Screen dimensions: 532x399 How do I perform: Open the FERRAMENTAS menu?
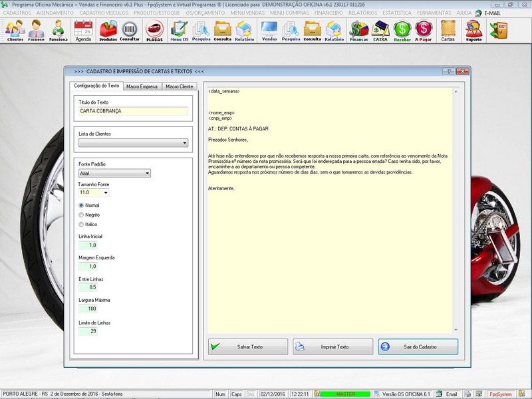[x=434, y=13]
